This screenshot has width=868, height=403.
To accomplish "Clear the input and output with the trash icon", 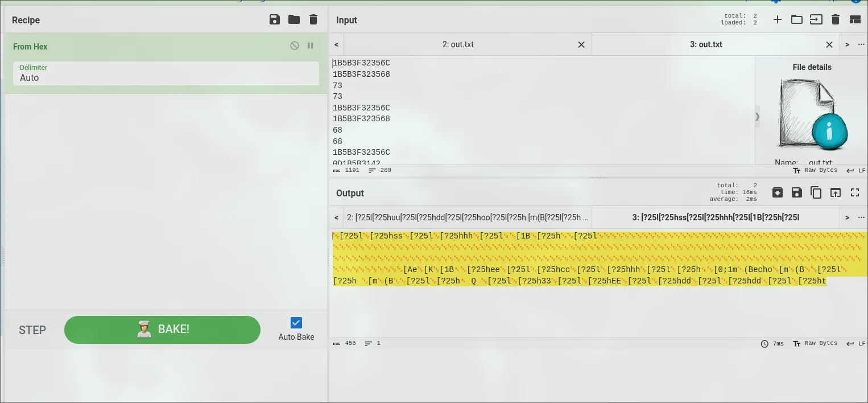I will [836, 20].
